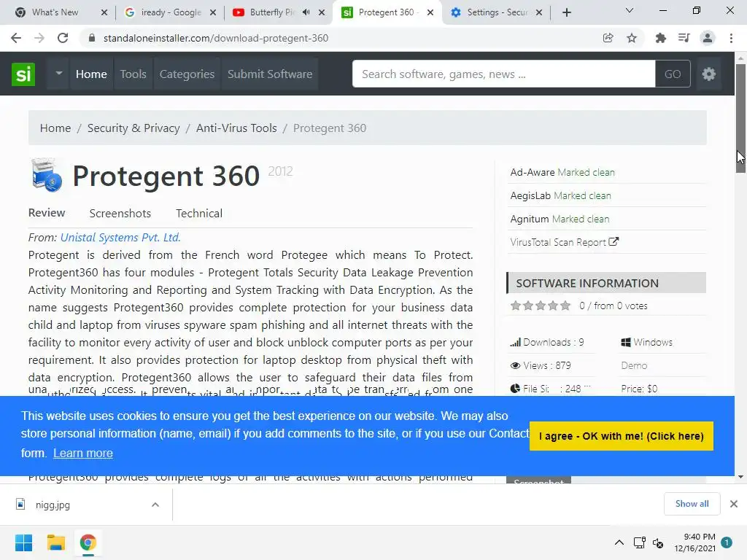Screen dimensions: 747x560
Task: Follow the Anti-Virus Tools breadcrumb
Action: pos(236,128)
